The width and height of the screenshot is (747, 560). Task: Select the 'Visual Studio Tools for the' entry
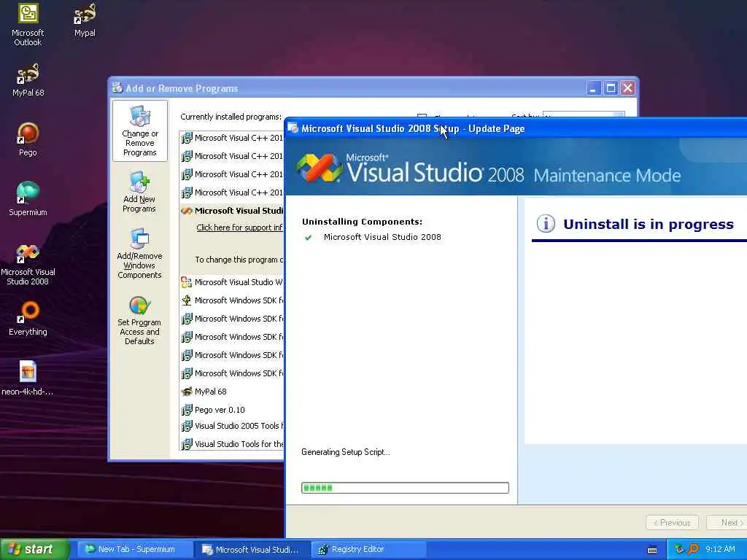[x=232, y=444]
